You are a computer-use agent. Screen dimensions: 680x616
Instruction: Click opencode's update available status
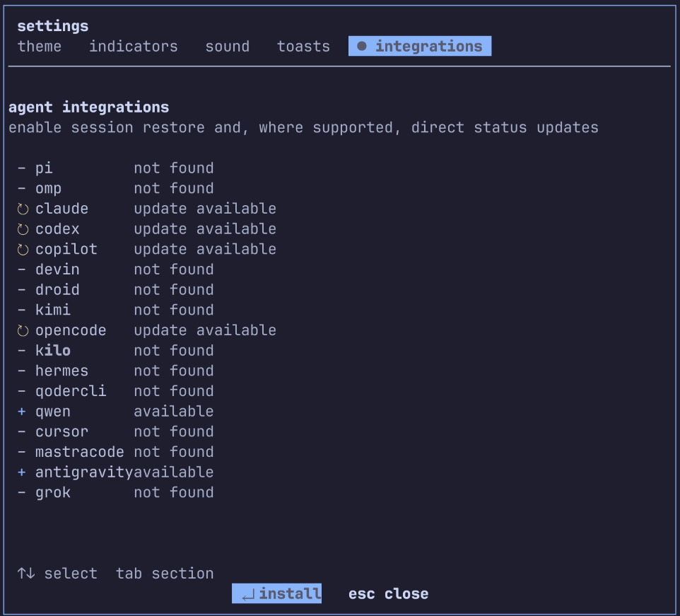[205, 330]
